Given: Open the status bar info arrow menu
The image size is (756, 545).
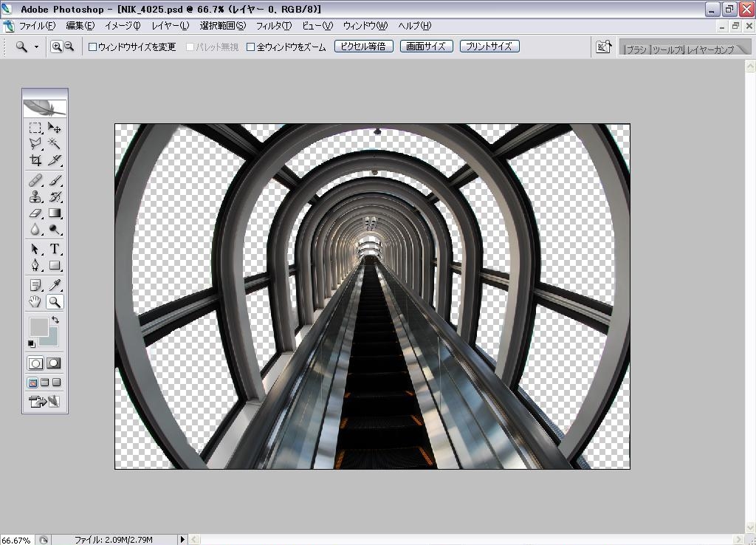Looking at the screenshot, I should (x=182, y=540).
